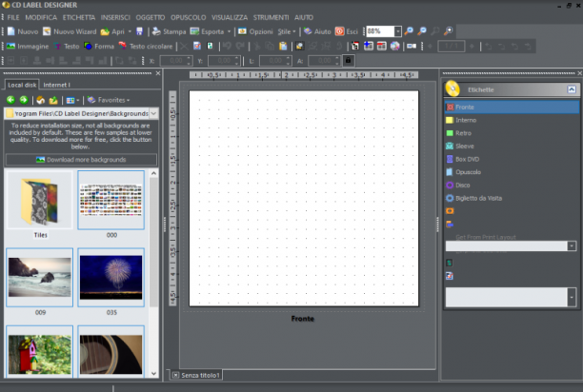
Task: Expand the Backgrounds folder path dropdown
Action: 153,113
